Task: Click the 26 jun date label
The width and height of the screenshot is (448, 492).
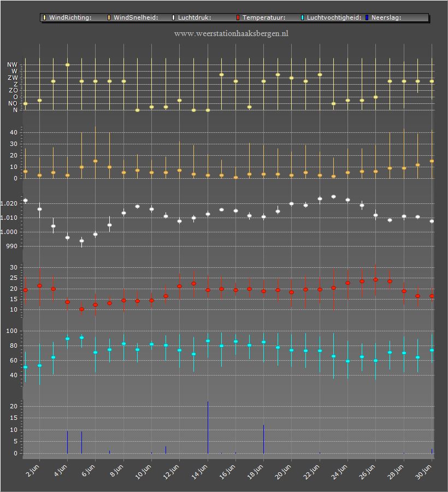Action: [367, 472]
